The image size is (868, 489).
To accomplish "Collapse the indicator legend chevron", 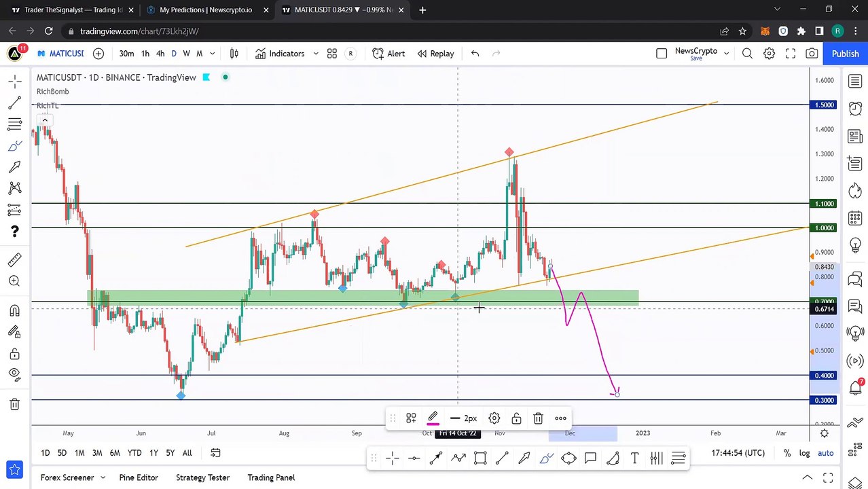I will tap(45, 120).
